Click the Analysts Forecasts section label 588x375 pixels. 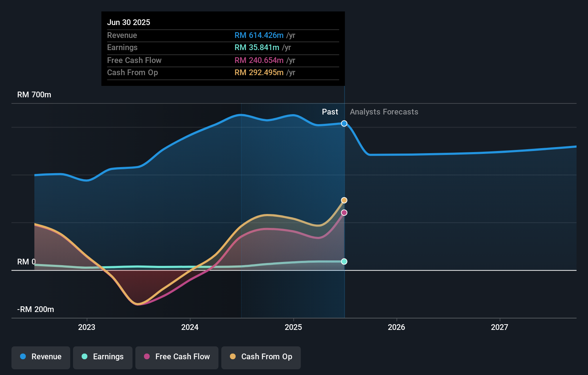point(384,112)
